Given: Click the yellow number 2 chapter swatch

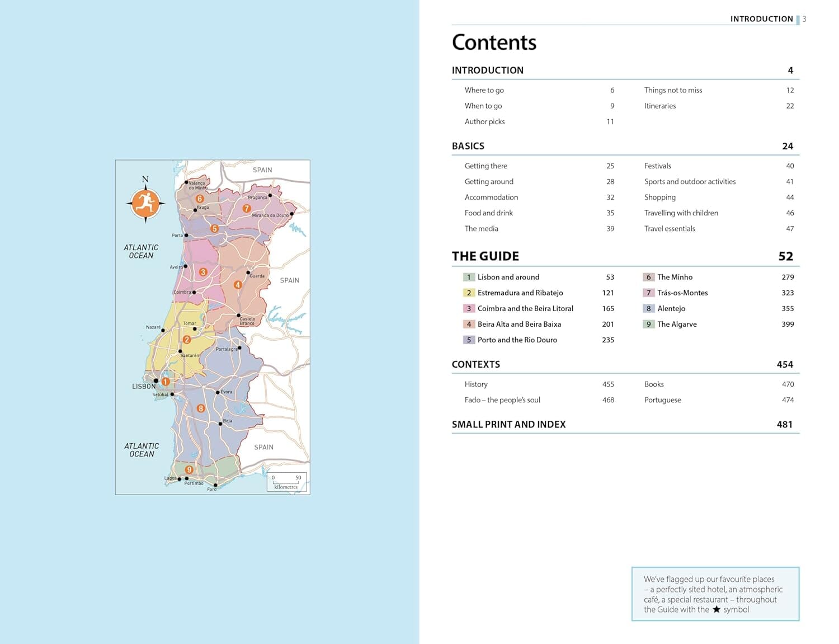Looking at the screenshot, I should (469, 293).
